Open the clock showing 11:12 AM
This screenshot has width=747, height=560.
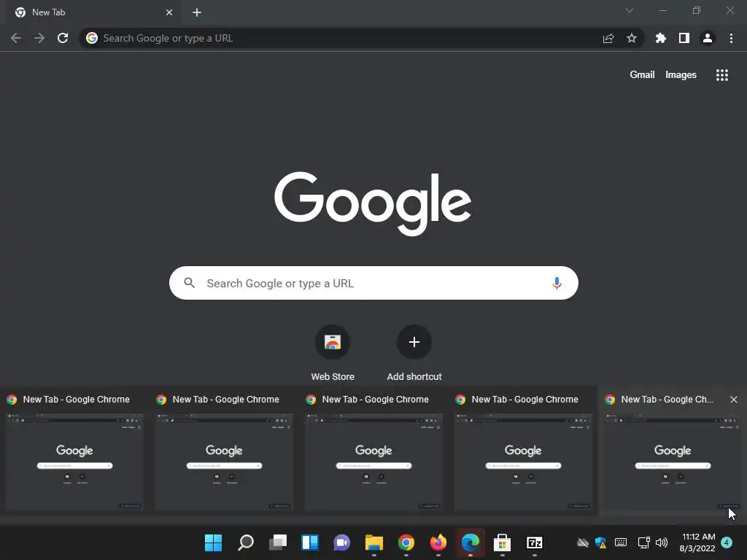pos(698,542)
